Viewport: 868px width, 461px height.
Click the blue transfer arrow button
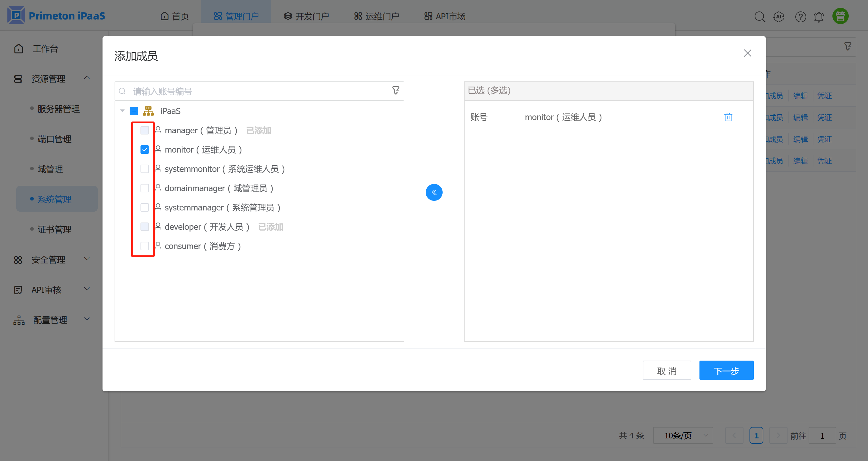[434, 192]
